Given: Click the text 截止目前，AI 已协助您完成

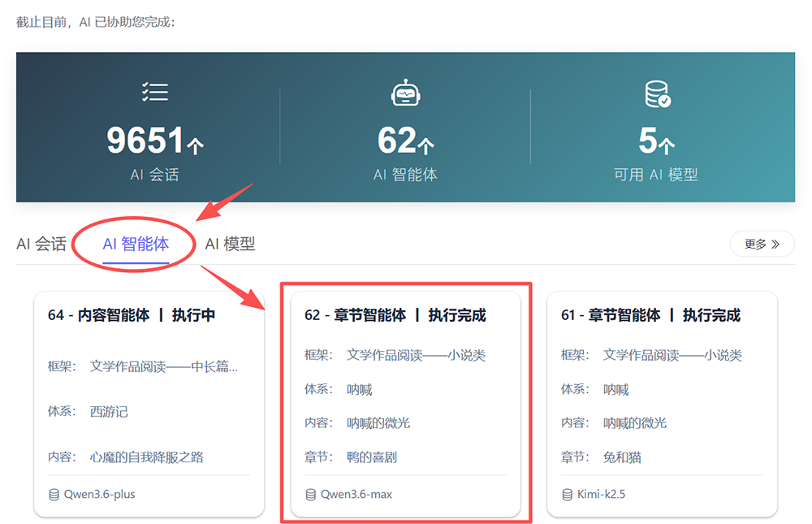Looking at the screenshot, I should [x=95, y=22].
